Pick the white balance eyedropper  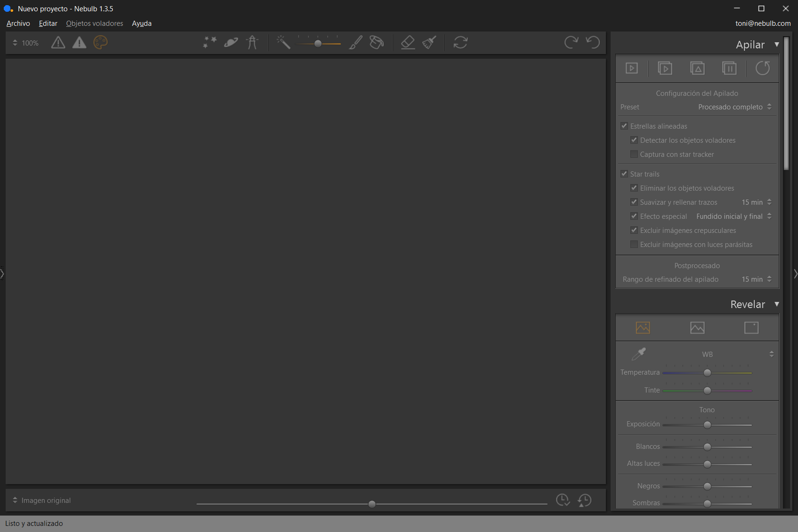(x=639, y=354)
